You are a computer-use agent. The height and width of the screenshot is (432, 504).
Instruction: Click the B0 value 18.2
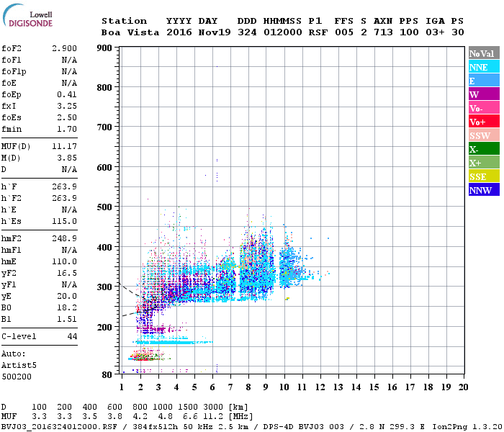point(67,307)
